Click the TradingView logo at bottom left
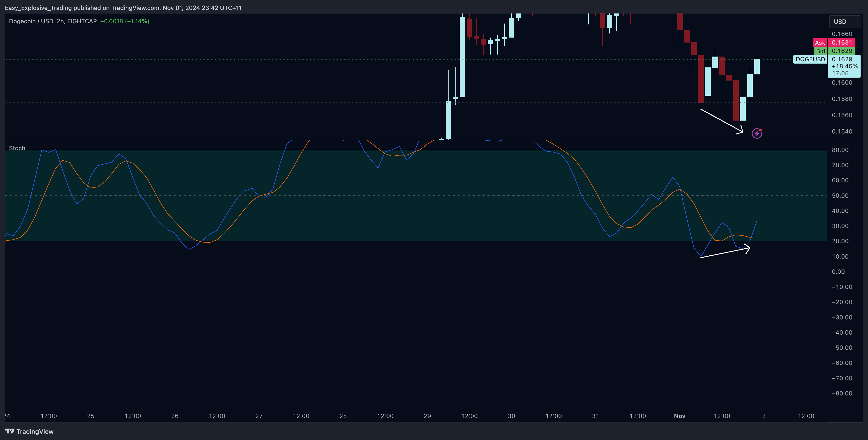This screenshot has height=440, width=868. [29, 432]
